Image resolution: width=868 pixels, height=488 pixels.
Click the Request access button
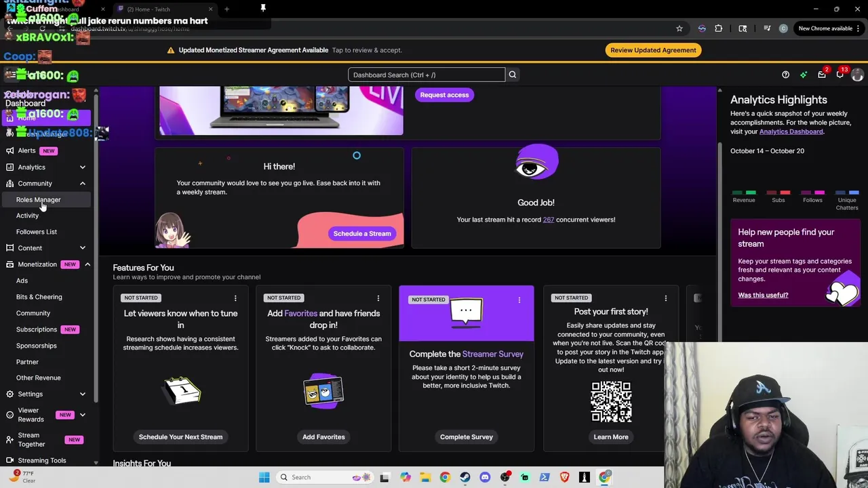[x=444, y=95]
